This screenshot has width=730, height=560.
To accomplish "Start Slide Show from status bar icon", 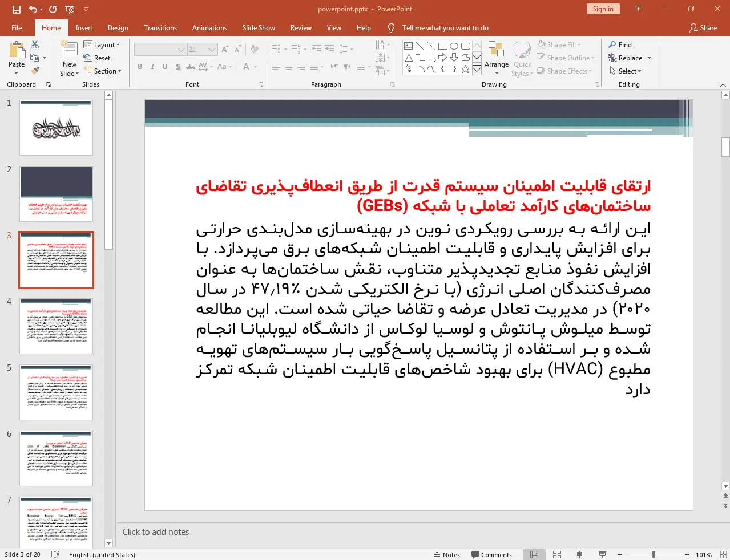I will coord(602,554).
